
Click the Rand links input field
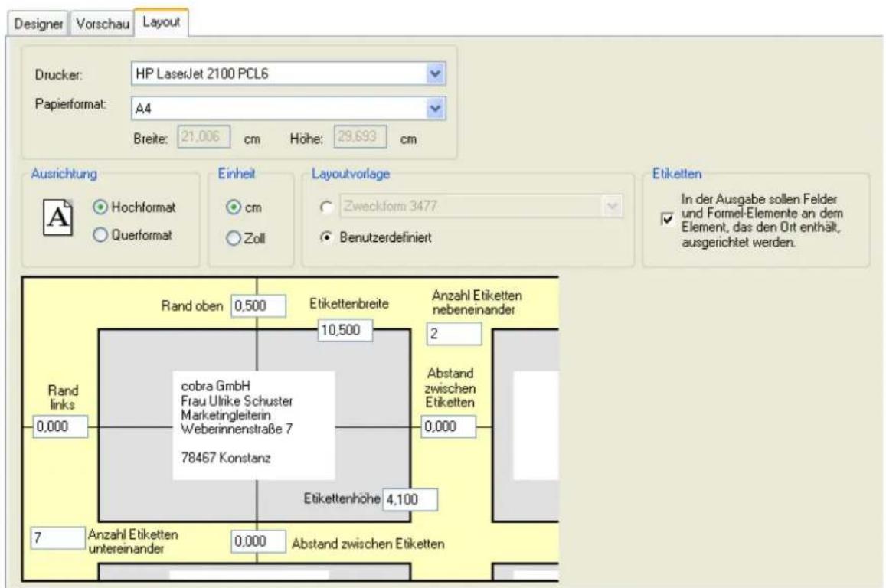tap(60, 426)
